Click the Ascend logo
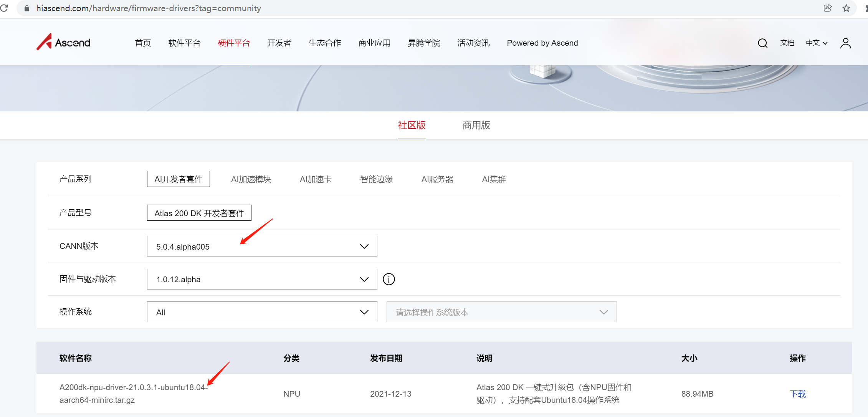 (x=64, y=42)
